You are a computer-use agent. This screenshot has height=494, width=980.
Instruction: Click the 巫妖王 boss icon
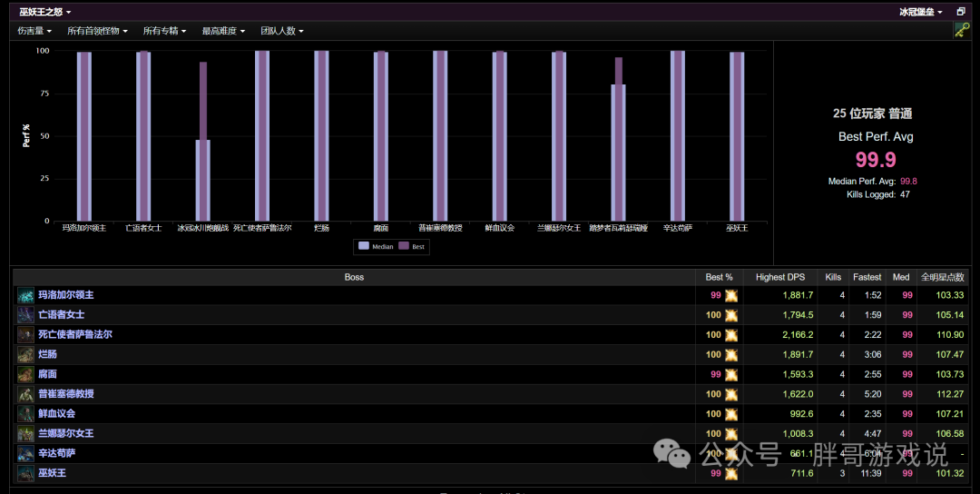click(25, 473)
